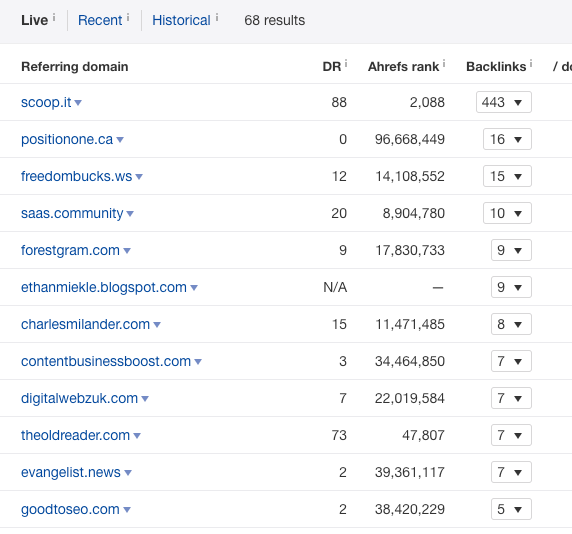This screenshot has width=572, height=534.
Task: Open the 443 backlinks dropdown for scoop.it
Action: [x=504, y=102]
